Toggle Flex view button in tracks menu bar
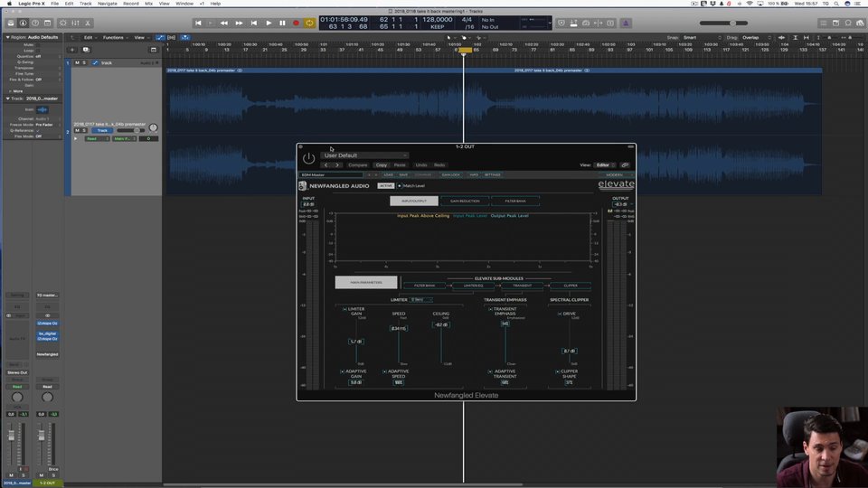868x488 pixels. [x=172, y=38]
